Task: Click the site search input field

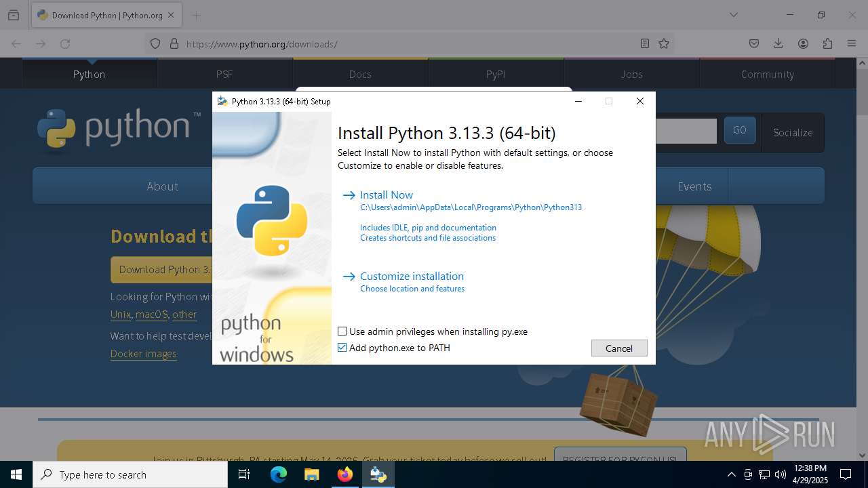Action: pyautogui.click(x=686, y=131)
